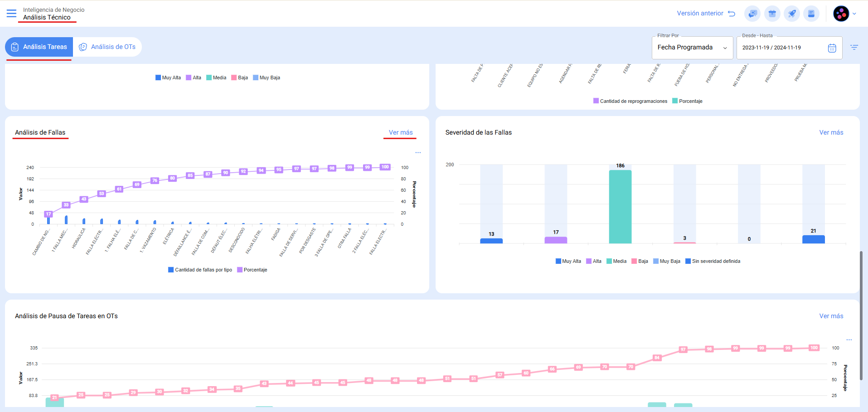Click the Desde - Hasta date range field

[782, 48]
